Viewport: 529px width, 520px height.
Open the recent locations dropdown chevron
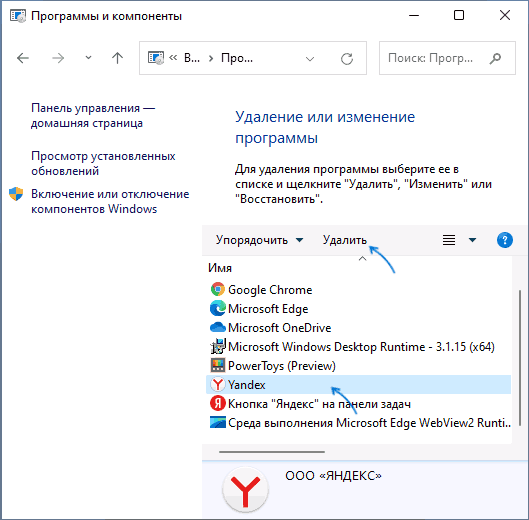pyautogui.click(x=88, y=58)
